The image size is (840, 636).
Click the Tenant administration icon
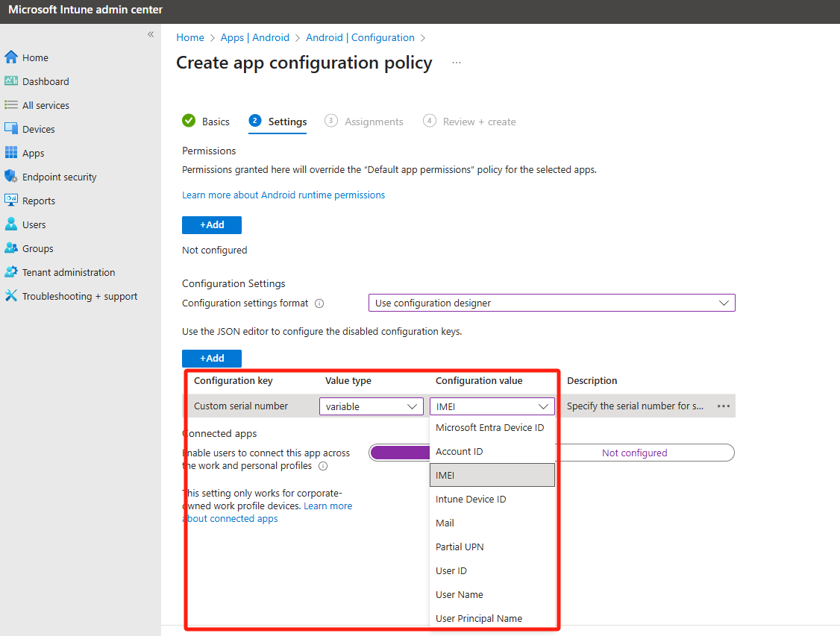tap(10, 272)
